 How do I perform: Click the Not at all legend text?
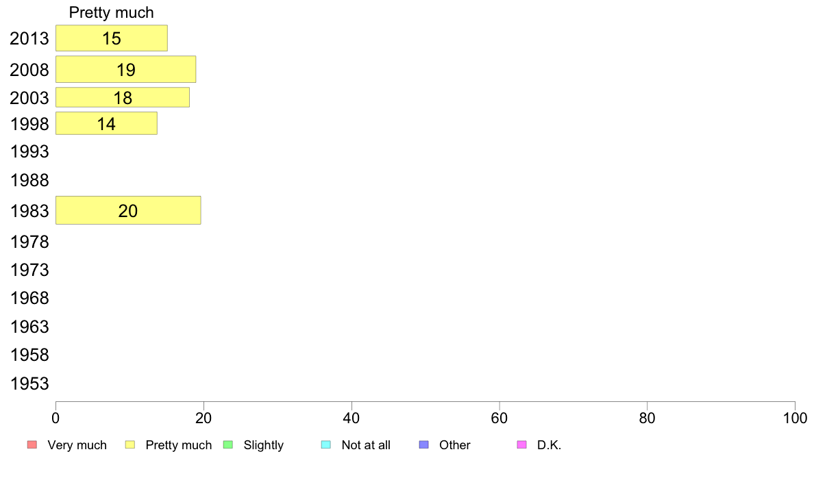click(x=366, y=445)
